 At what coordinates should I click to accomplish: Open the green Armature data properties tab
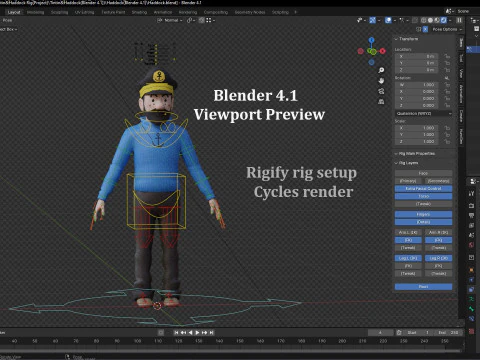click(471, 299)
